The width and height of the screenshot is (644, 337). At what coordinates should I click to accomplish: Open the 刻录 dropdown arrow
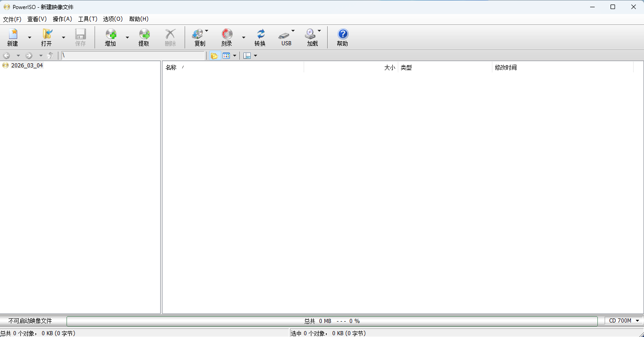(x=243, y=37)
